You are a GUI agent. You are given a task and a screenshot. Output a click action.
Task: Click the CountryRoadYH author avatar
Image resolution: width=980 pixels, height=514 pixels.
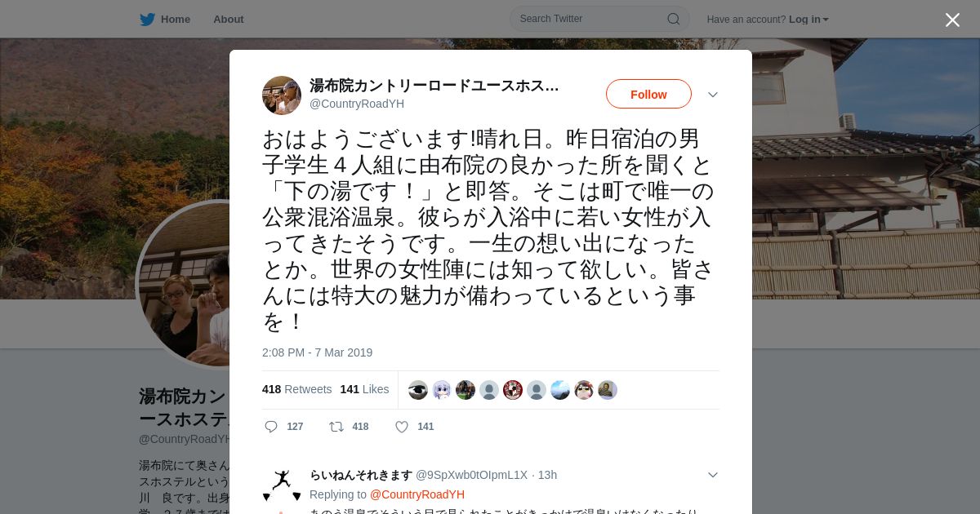tap(282, 95)
